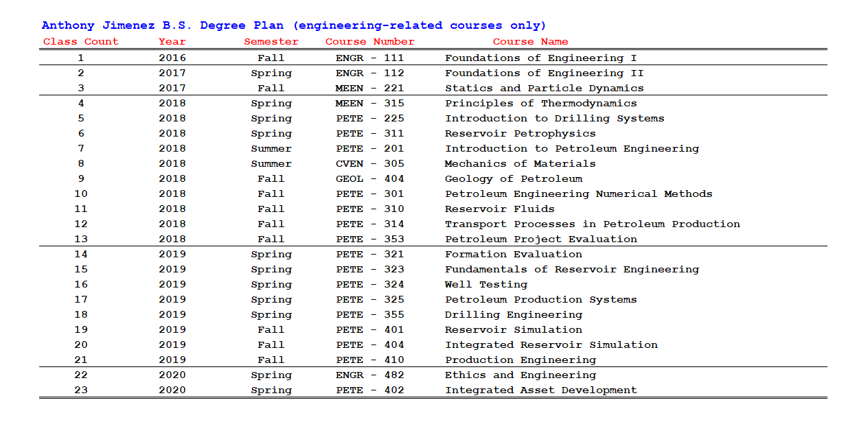This screenshot has height=433, width=868.
Task: Click the Course Number column header
Action: point(370,42)
